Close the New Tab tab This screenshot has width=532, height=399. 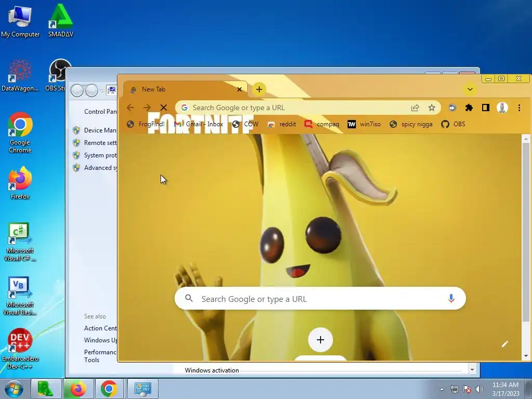(240, 89)
